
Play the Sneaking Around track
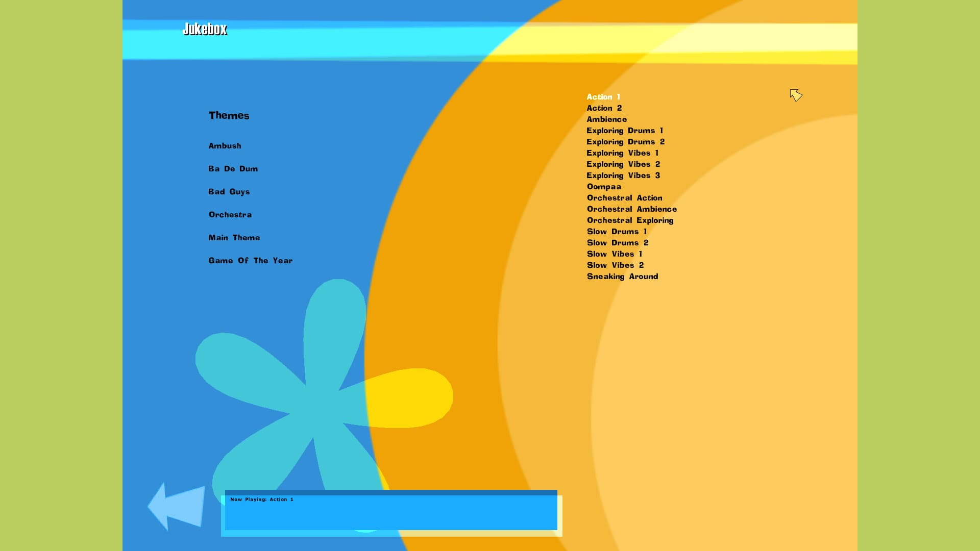click(x=622, y=277)
